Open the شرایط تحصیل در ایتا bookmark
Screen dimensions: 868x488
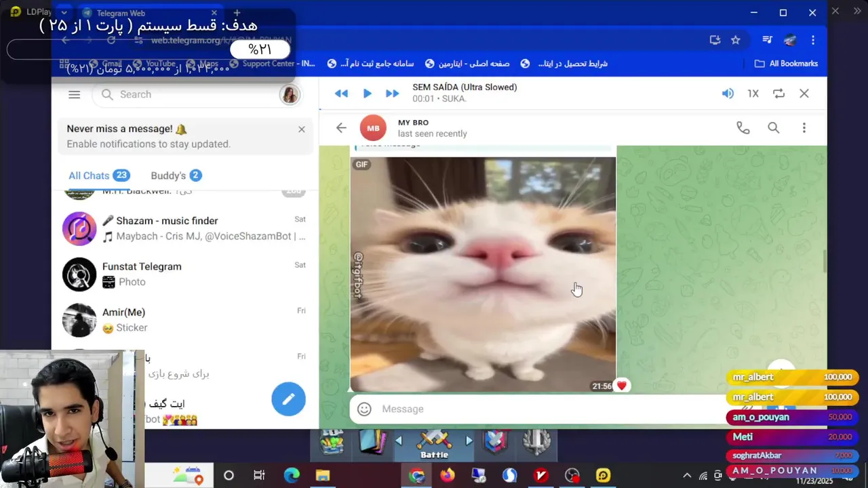pos(564,64)
